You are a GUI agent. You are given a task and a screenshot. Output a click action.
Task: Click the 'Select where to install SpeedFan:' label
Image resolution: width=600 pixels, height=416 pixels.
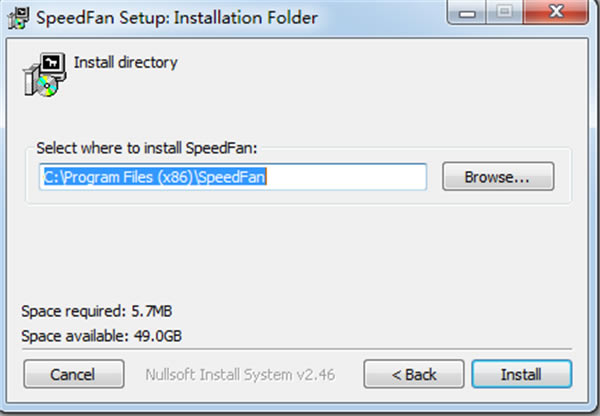147,148
